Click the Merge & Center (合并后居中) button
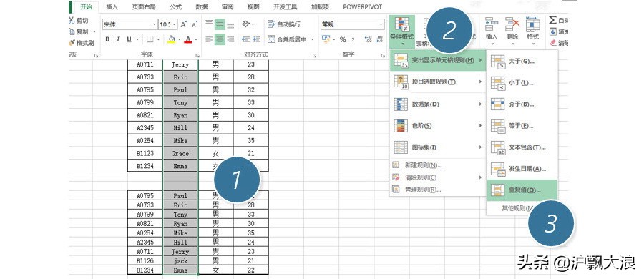 (287, 39)
